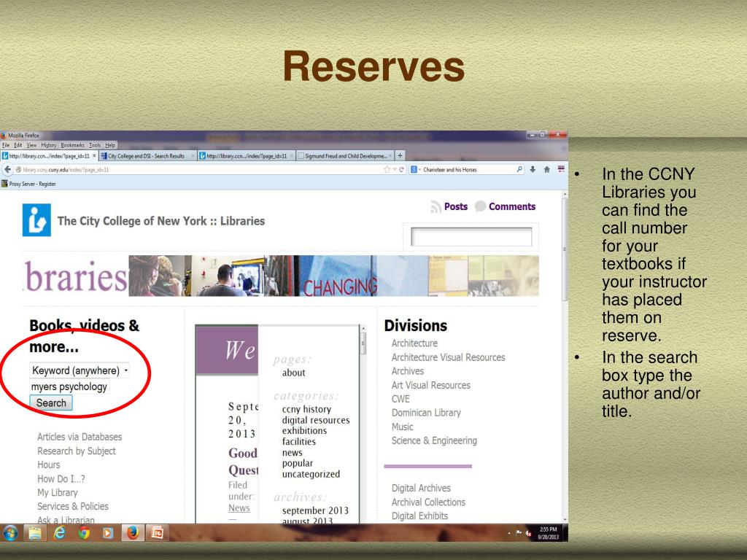Viewport: 747px width, 560px height.
Task: Click the CCNY Libraries logo icon
Action: (36, 220)
